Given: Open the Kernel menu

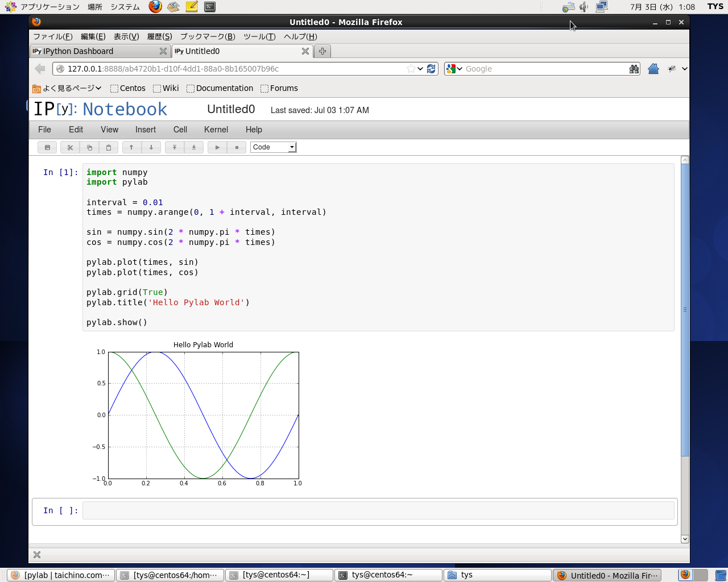Looking at the screenshot, I should coord(216,130).
